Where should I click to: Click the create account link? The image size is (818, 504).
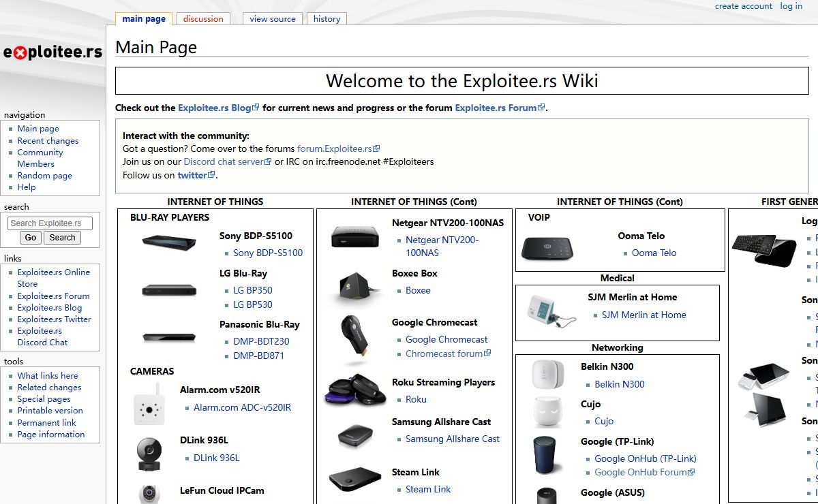pyautogui.click(x=744, y=6)
